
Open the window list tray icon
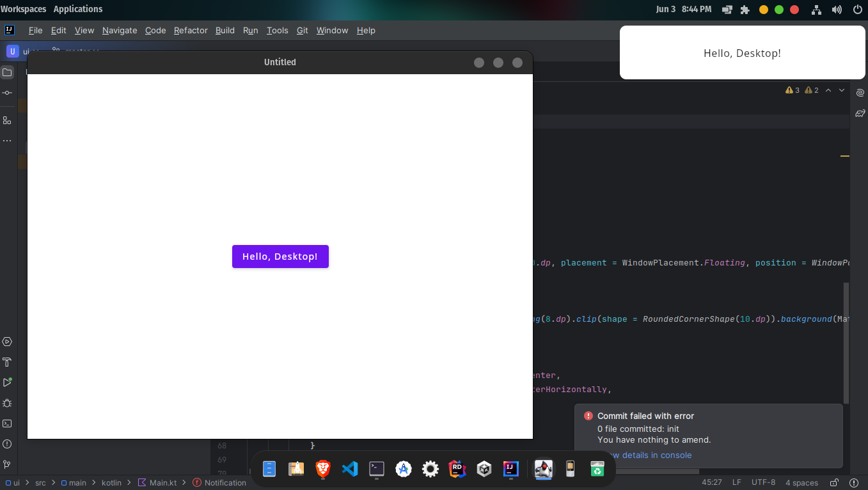[x=727, y=10]
